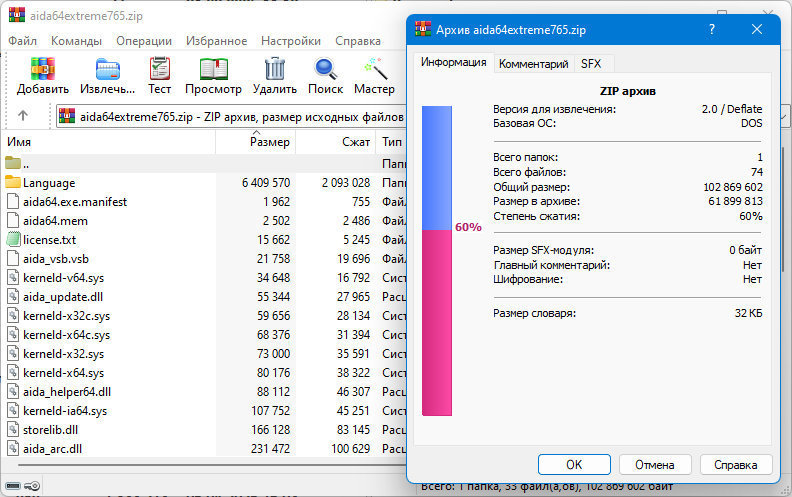Select the kerneld-x32c.sys file name
This screenshot has height=497, width=792.
click(66, 316)
